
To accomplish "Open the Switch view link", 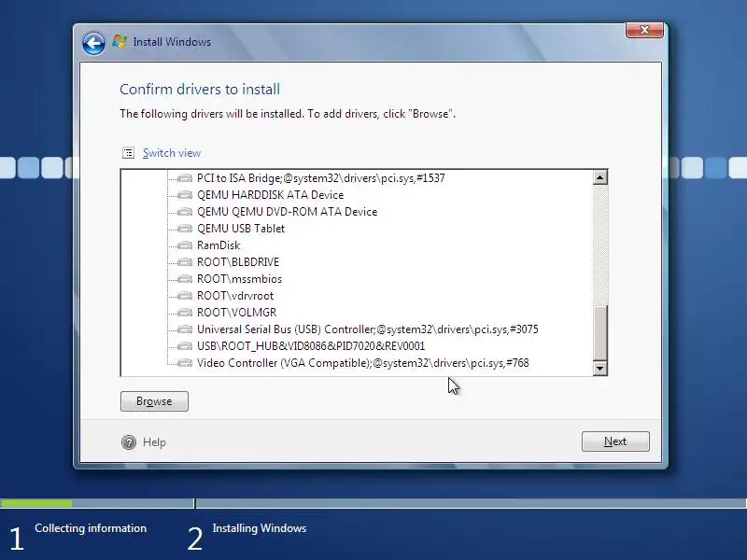I will coord(172,153).
